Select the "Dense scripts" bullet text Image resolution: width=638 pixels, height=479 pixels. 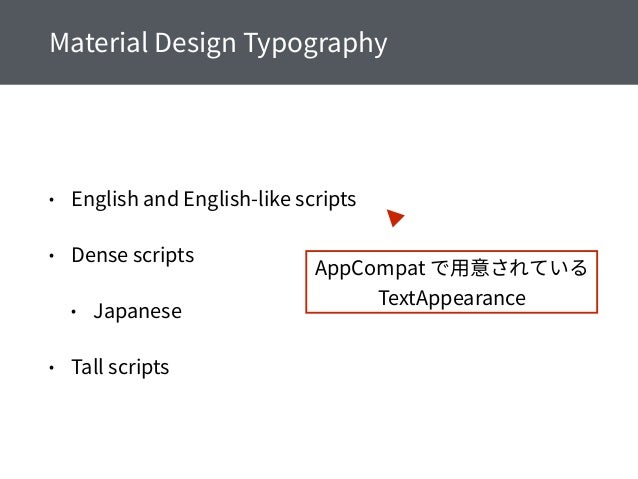(133, 256)
